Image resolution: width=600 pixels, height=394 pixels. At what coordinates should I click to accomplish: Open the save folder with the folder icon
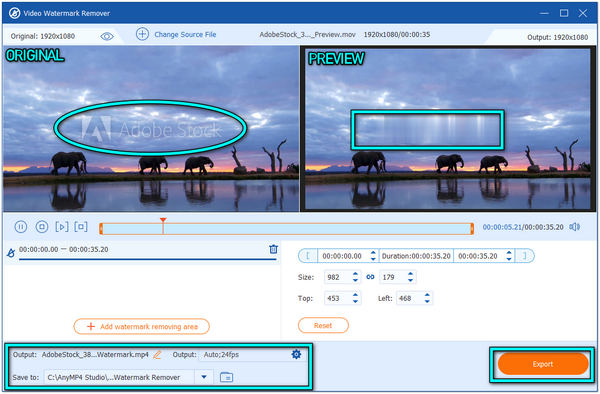[x=227, y=377]
